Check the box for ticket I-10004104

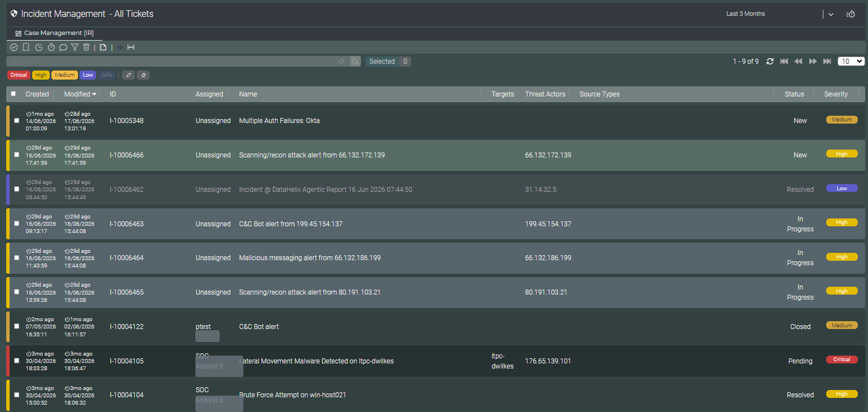[x=16, y=395]
